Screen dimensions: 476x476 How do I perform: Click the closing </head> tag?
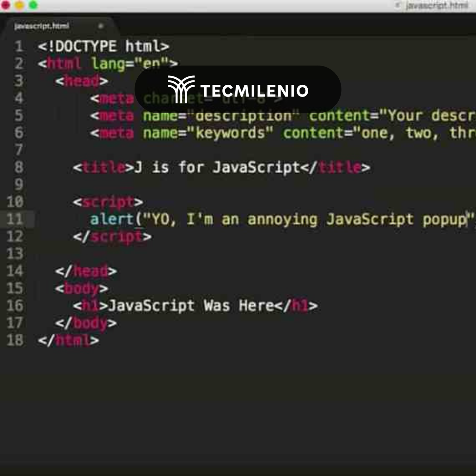[x=86, y=271]
